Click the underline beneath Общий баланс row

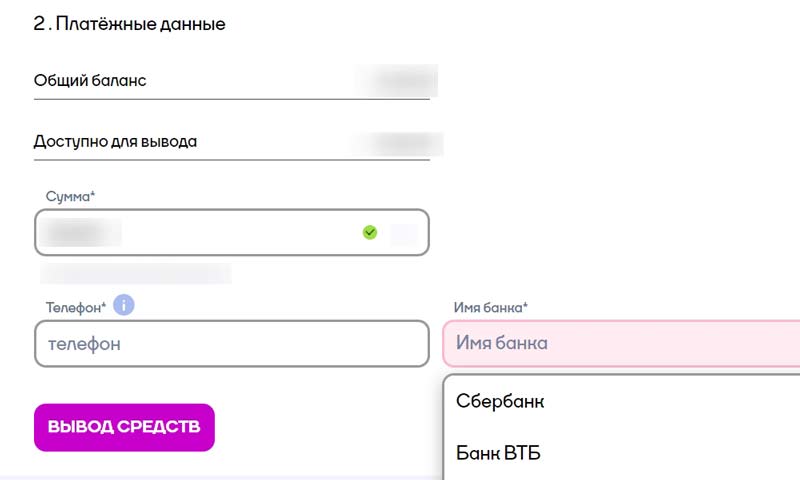pyautogui.click(x=231, y=98)
